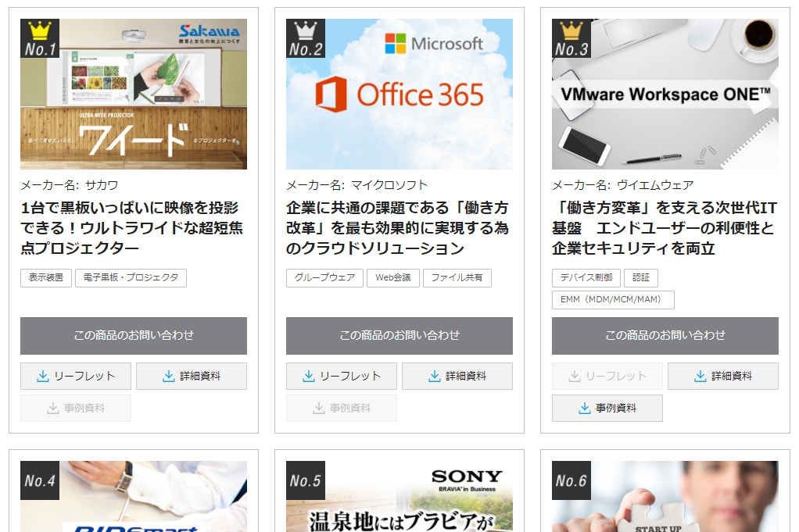Select the ファイル共有 tag
799x532 pixels.
tap(457, 278)
